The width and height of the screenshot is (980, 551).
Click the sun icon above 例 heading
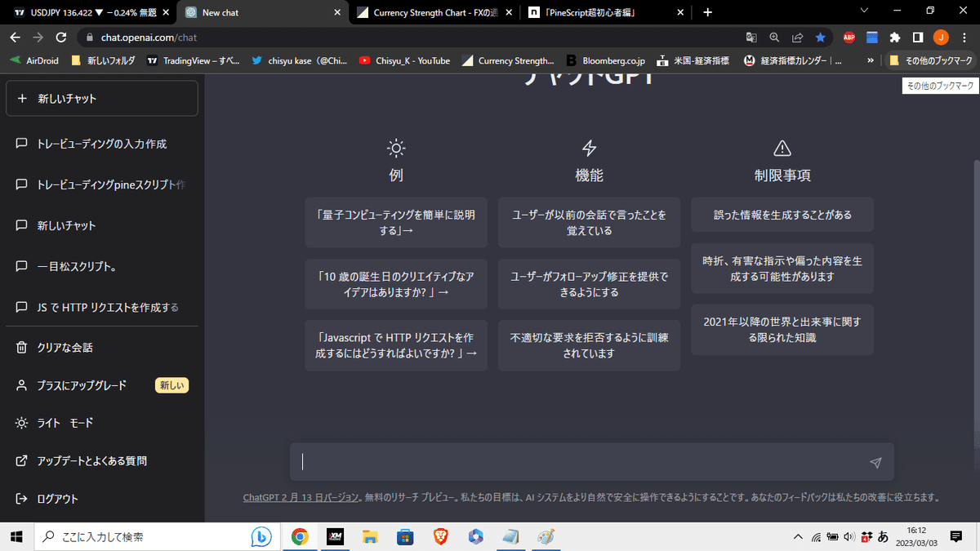tap(396, 148)
